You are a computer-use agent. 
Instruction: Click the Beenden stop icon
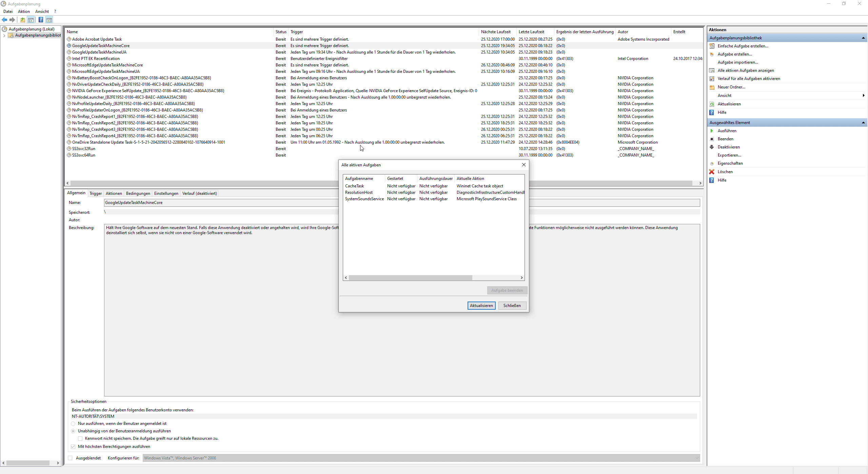(x=712, y=139)
